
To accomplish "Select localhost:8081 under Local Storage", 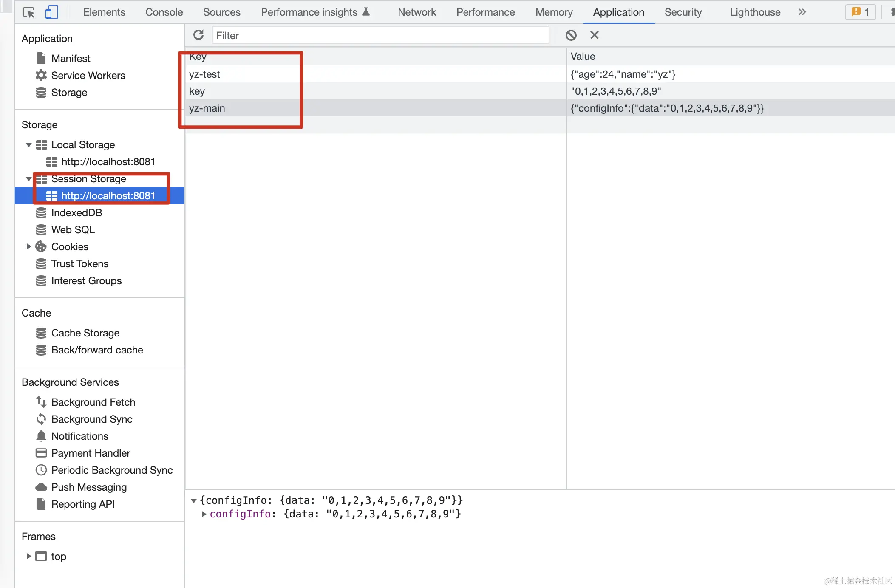I will (108, 162).
